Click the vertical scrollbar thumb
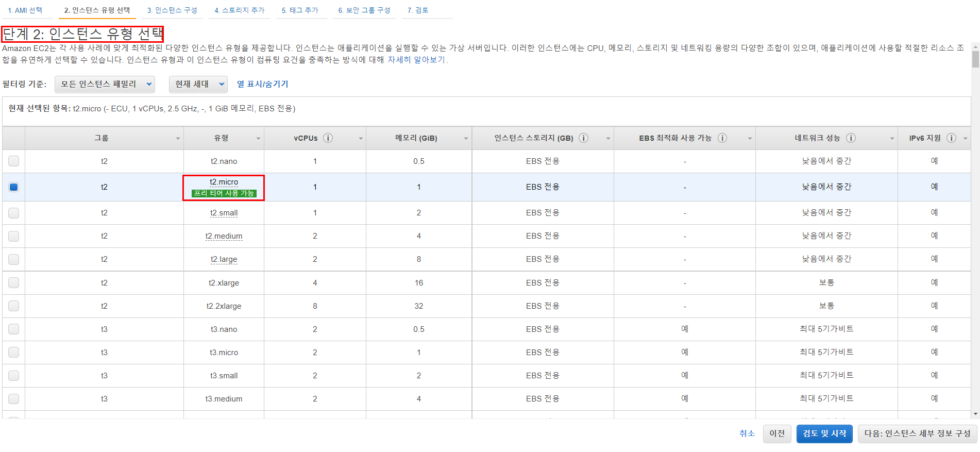980x452 pixels. [x=975, y=59]
